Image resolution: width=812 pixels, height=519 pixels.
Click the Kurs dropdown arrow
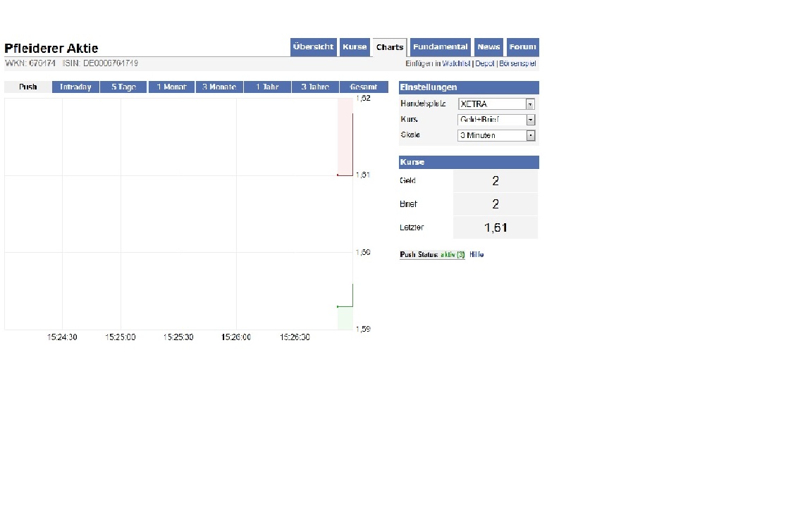(530, 120)
